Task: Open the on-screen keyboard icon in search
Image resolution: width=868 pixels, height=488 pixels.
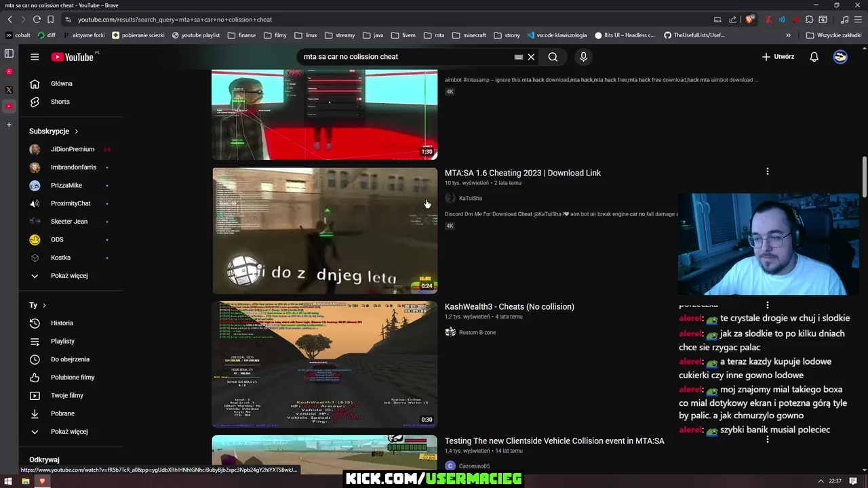Action: pos(519,57)
